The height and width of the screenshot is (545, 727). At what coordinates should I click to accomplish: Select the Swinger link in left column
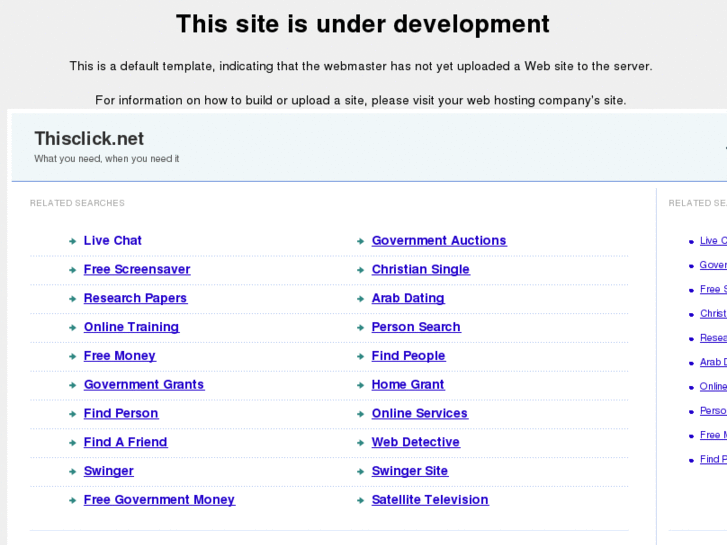coord(108,470)
